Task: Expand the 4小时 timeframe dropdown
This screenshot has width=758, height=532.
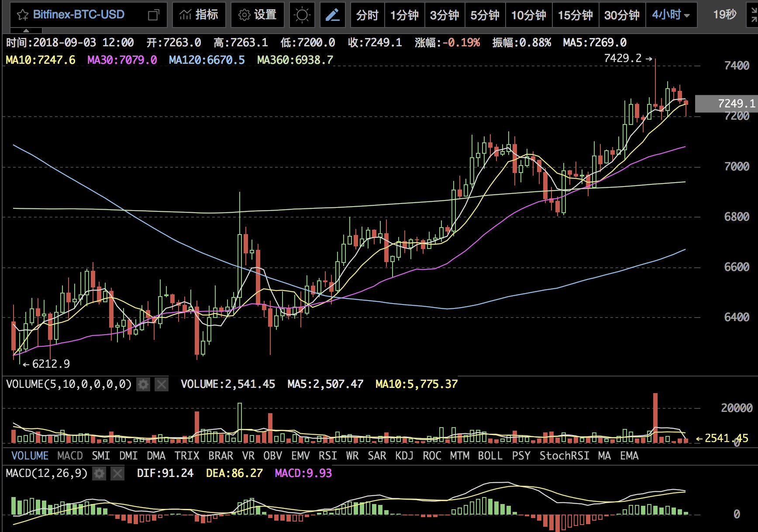Action: (671, 15)
